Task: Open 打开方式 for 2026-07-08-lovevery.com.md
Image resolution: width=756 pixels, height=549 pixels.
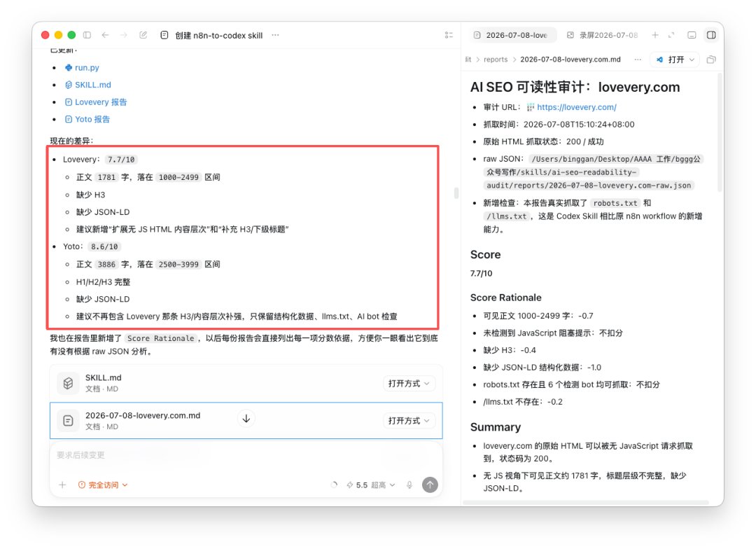Action: click(x=409, y=421)
